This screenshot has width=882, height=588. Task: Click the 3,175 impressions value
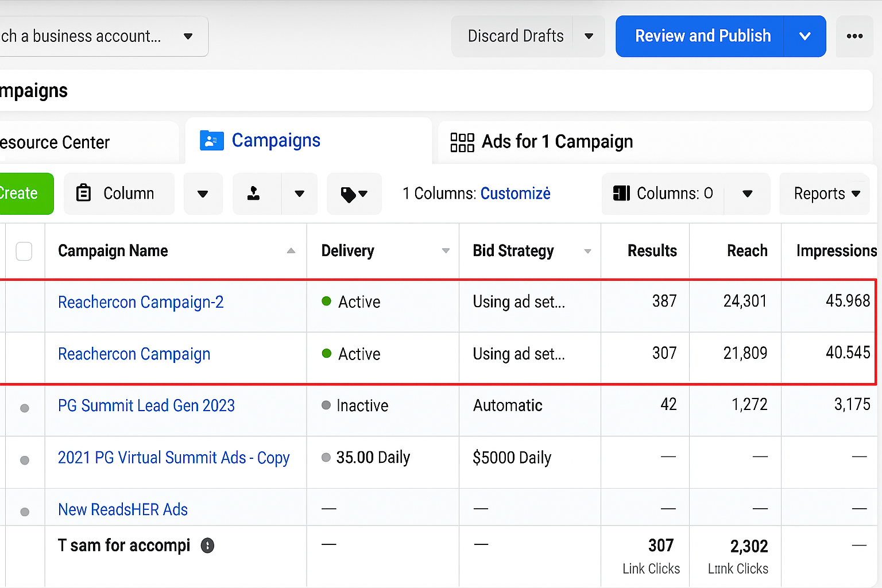(852, 404)
